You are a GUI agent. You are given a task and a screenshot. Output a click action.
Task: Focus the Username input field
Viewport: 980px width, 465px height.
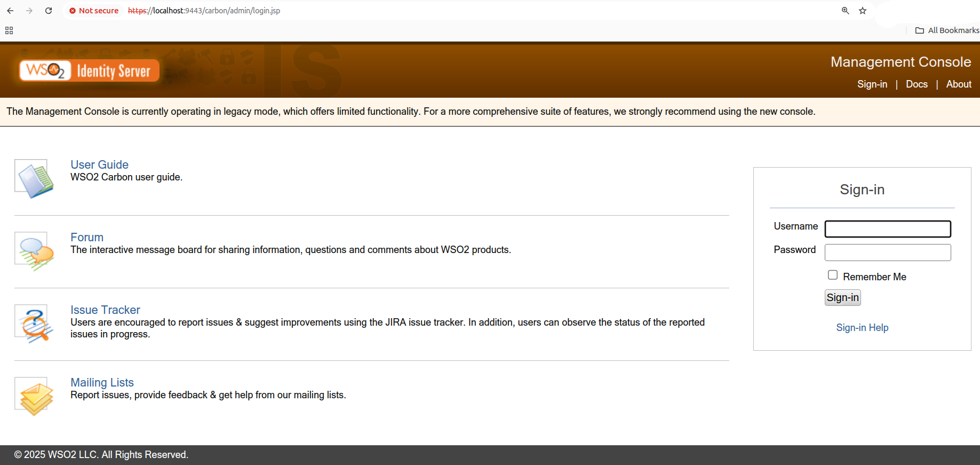coord(888,229)
